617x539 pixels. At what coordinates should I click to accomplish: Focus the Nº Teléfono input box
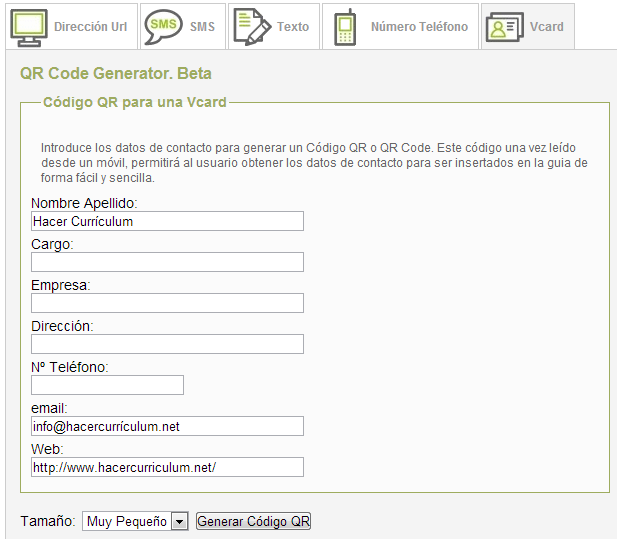(x=107, y=385)
